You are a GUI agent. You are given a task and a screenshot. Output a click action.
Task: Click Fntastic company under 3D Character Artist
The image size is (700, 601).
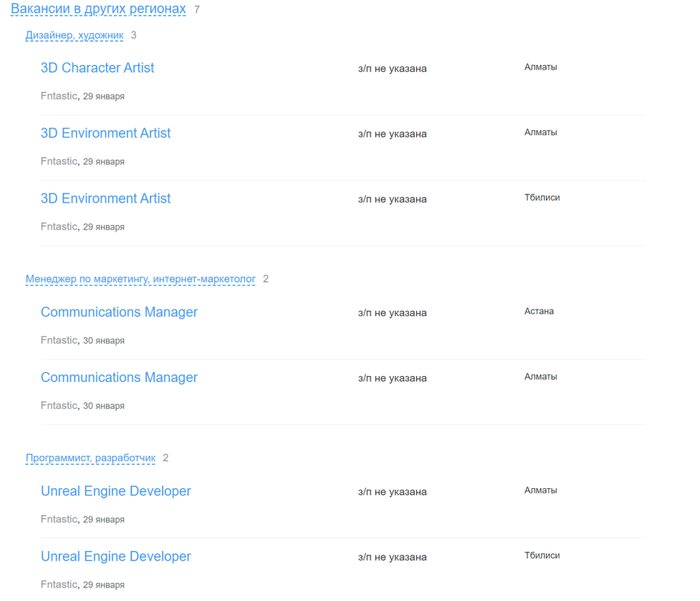click(58, 96)
